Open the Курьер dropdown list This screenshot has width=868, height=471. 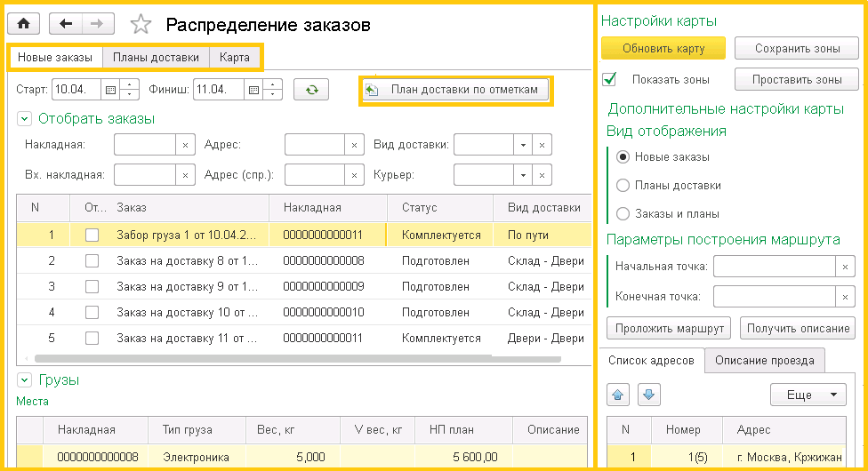(x=523, y=175)
